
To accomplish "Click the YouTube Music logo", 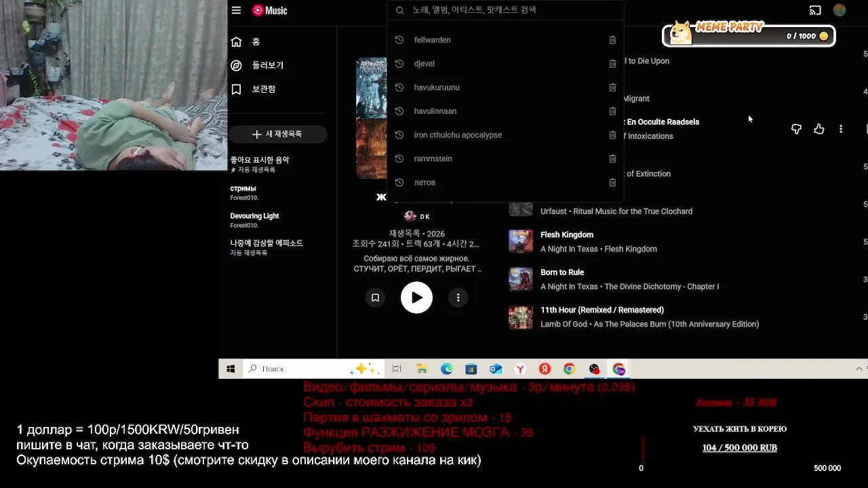I will pyautogui.click(x=270, y=10).
